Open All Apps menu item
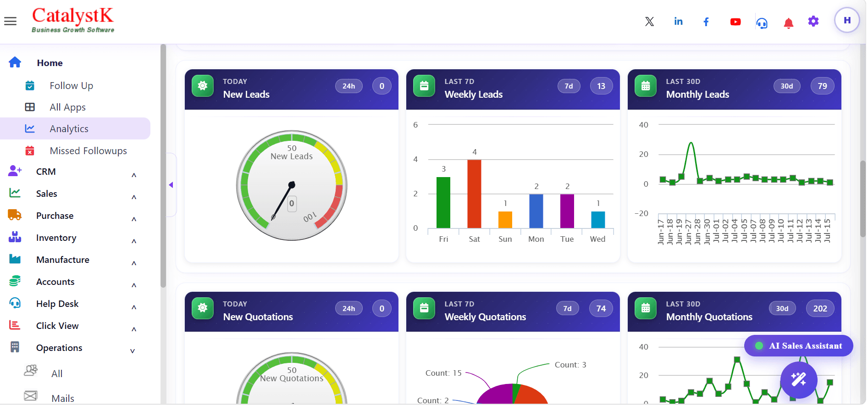This screenshot has width=868, height=406. pos(67,107)
